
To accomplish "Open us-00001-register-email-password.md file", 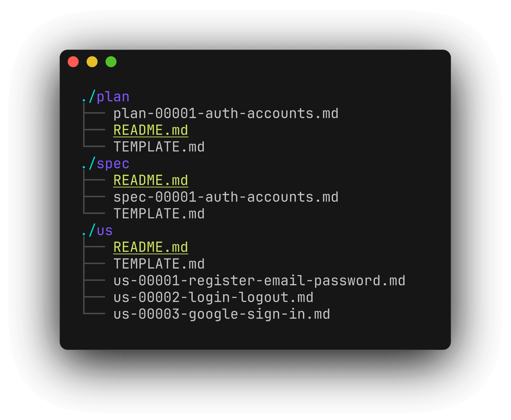I will [x=259, y=281].
